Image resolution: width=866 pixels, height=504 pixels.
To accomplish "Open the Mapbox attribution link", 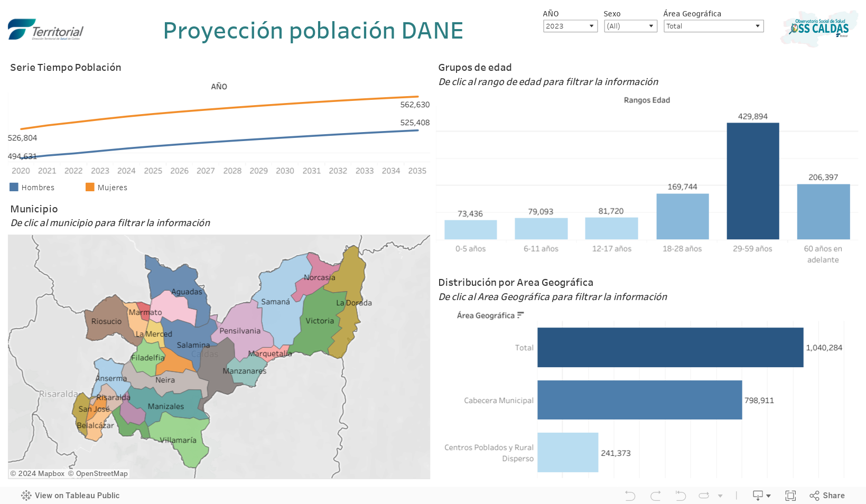I will (x=37, y=473).
